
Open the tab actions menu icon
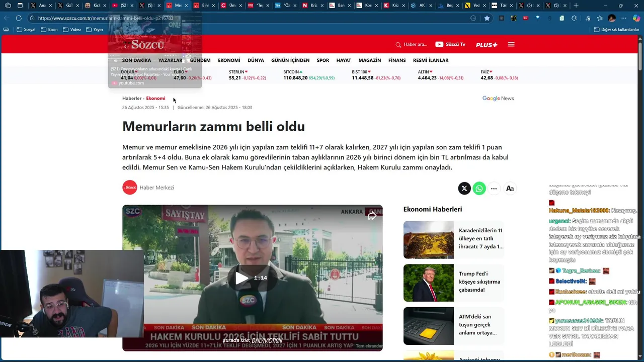[20, 6]
